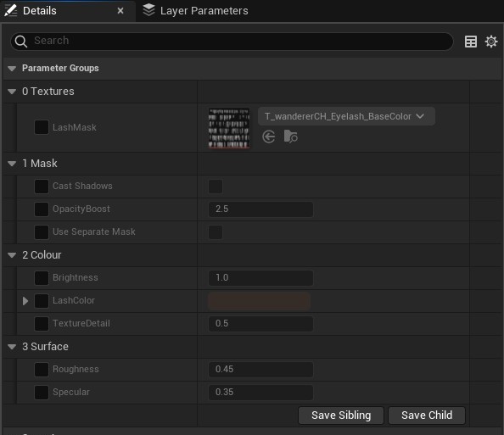Open the LashColor color swatch

[259, 301]
